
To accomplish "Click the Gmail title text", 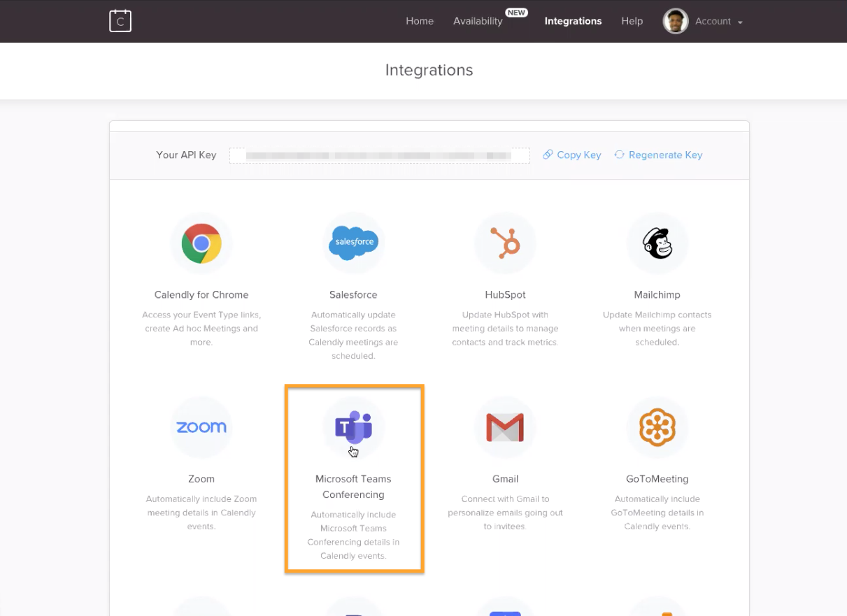I will (x=505, y=479).
